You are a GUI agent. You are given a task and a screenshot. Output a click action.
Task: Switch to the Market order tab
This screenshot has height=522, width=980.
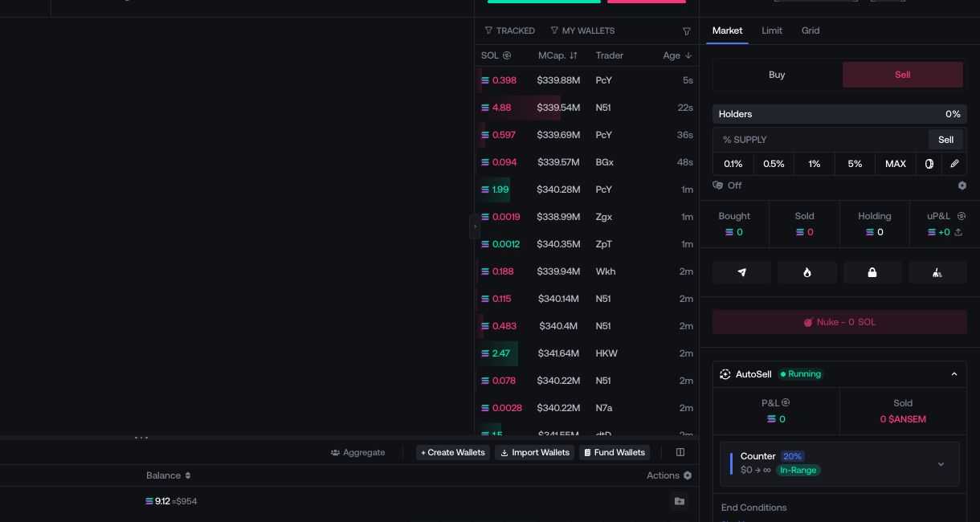coord(727,31)
